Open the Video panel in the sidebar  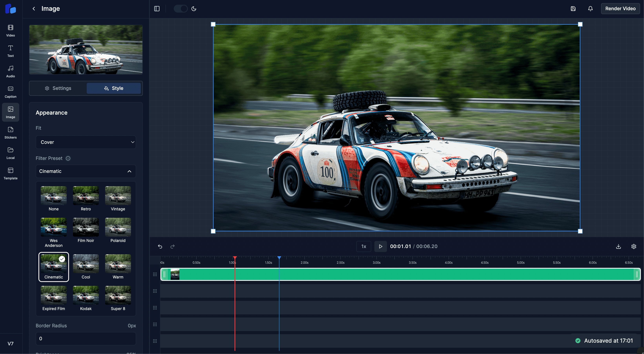[10, 30]
